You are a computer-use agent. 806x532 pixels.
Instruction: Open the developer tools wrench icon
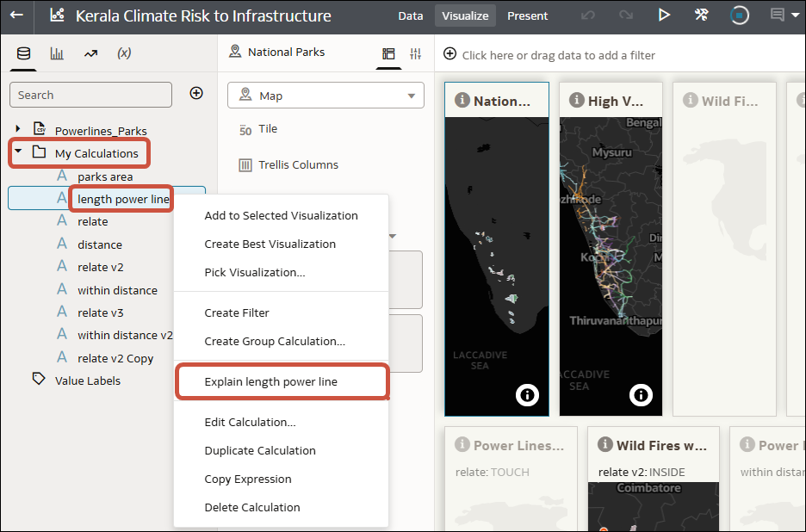click(x=701, y=15)
